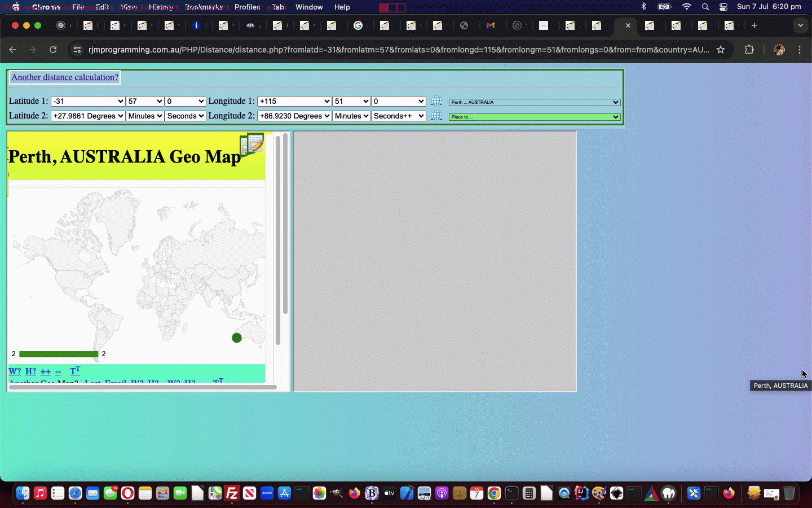The width and height of the screenshot is (812, 508).
Task: Click the globe icon beside Longitude 1
Action: [x=436, y=101]
